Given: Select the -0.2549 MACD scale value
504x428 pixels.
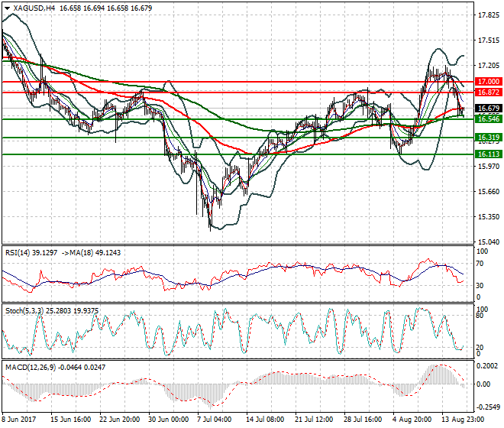Looking at the screenshot, I should (x=488, y=407).
